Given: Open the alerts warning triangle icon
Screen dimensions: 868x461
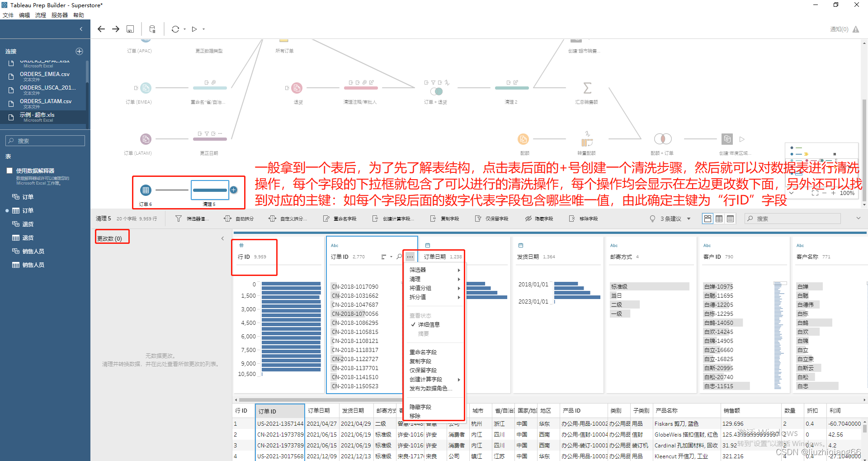Looking at the screenshot, I should point(856,29).
